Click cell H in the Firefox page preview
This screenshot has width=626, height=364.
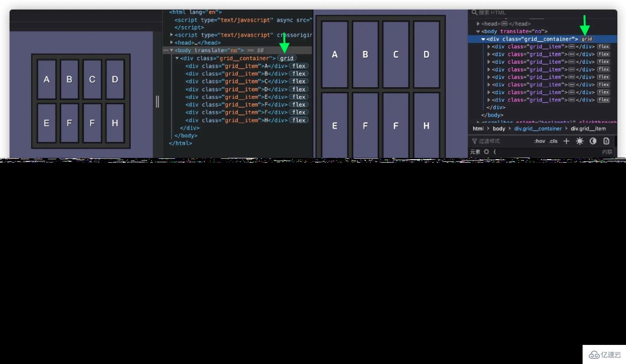pos(426,125)
